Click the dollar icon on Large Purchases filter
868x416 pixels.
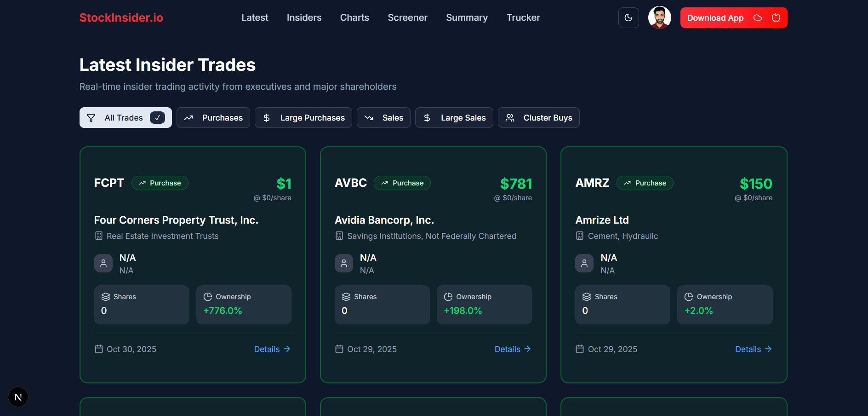click(x=267, y=118)
